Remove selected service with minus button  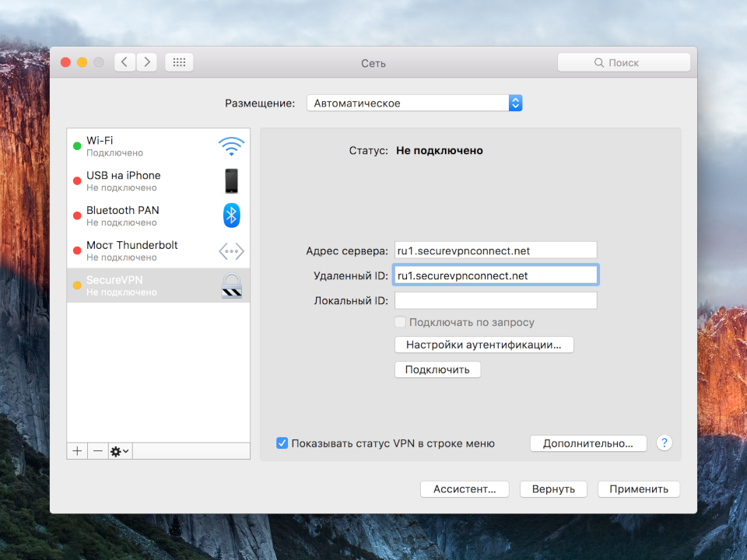[x=98, y=451]
